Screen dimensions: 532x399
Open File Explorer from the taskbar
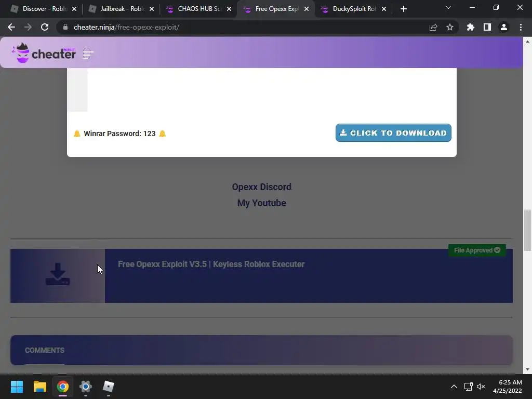[39, 387]
